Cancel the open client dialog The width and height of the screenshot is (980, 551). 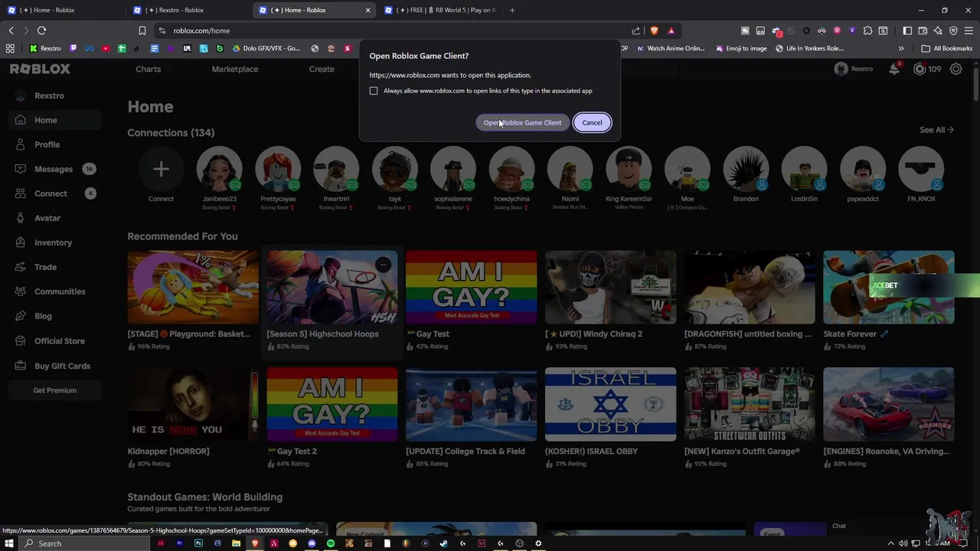(592, 122)
